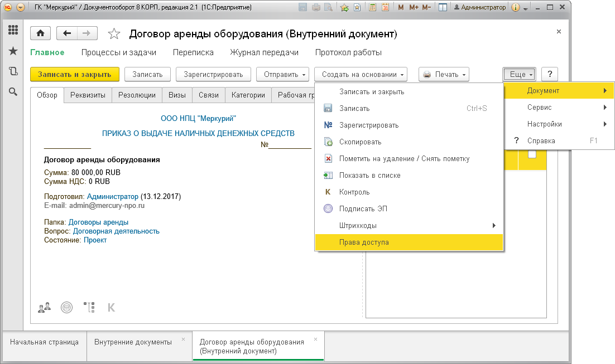Open info icon in title bar
615x364 pixels.
[516, 7]
